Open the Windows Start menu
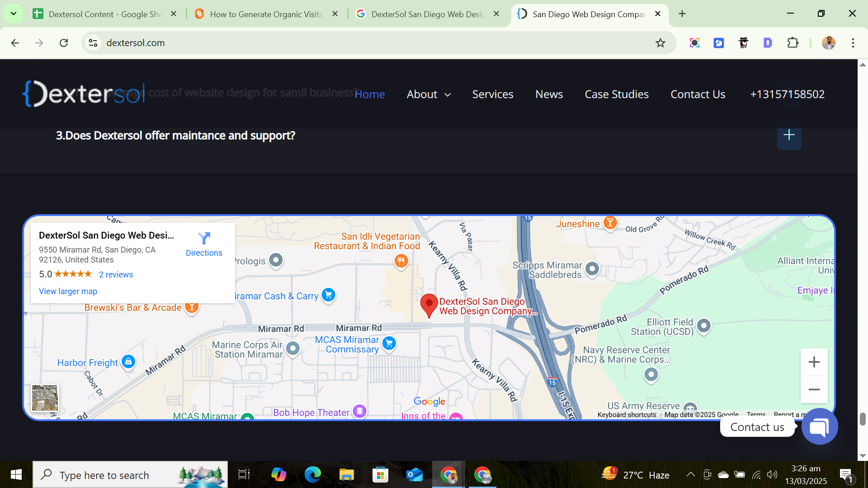Image resolution: width=868 pixels, height=488 pixels. coord(16,474)
